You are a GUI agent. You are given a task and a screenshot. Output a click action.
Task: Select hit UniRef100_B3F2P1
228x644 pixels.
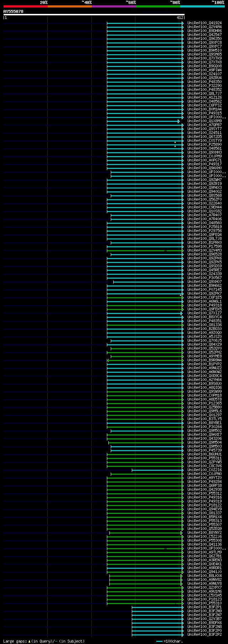[204, 607]
